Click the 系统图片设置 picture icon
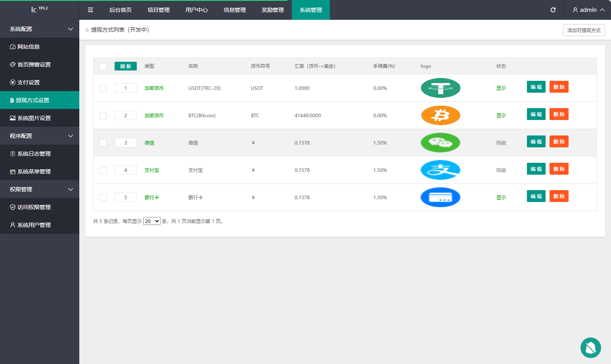Viewport: 611px width, 364px height. coord(13,118)
